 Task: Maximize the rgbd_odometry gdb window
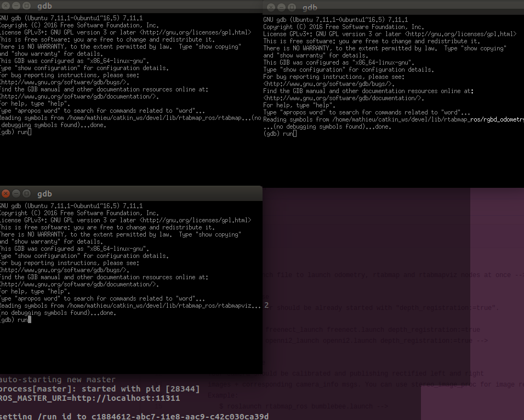click(292, 7)
